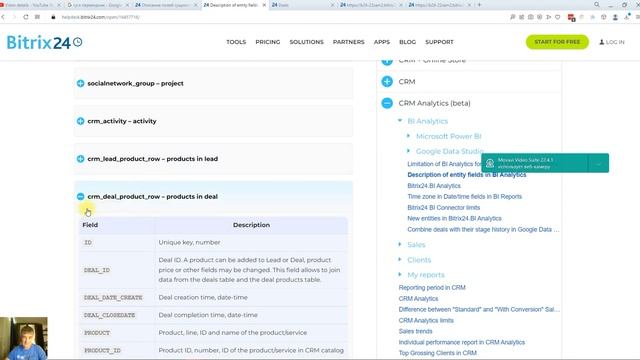Open Top Grossing Clients in CRM link
This screenshot has width=640, height=360.
tap(438, 353)
